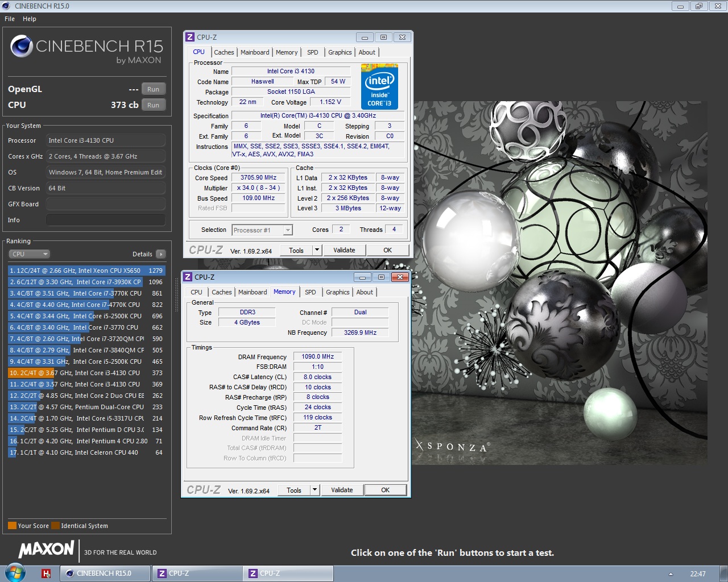Screen dimensions: 728x582
Task: Click the taskbar clock 22:47
Action: point(698,574)
